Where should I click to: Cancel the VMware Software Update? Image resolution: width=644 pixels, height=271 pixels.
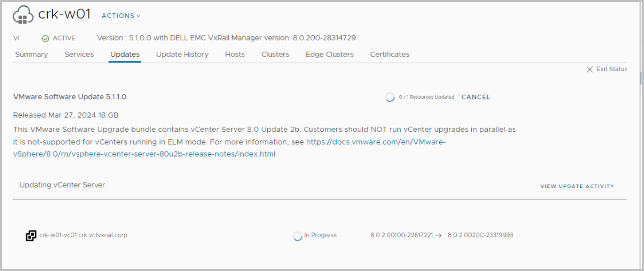coord(476,97)
